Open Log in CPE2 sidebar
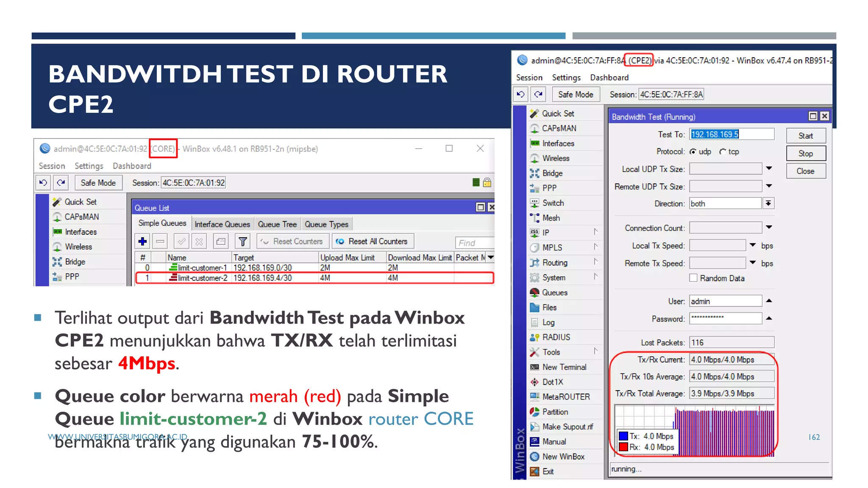This screenshot has width=868, height=488. tap(548, 322)
